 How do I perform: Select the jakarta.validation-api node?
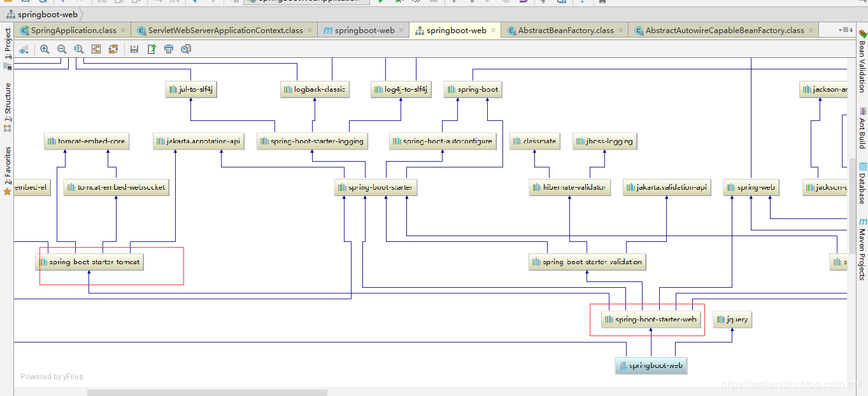tap(667, 188)
